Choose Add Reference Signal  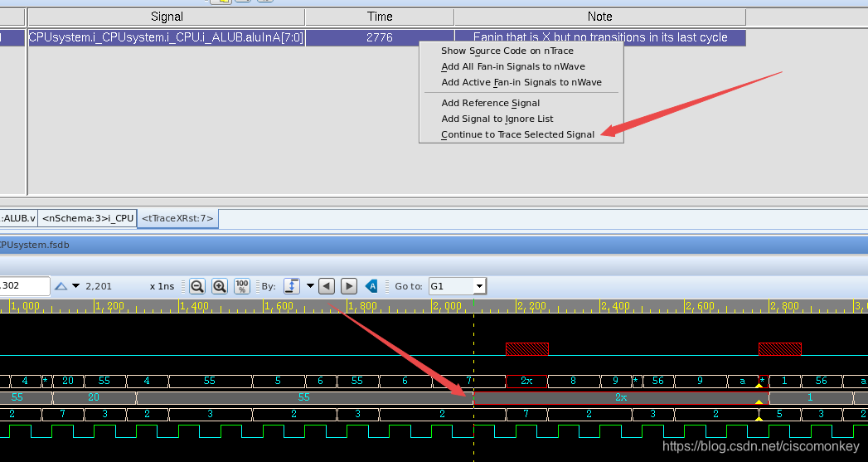[x=491, y=103]
